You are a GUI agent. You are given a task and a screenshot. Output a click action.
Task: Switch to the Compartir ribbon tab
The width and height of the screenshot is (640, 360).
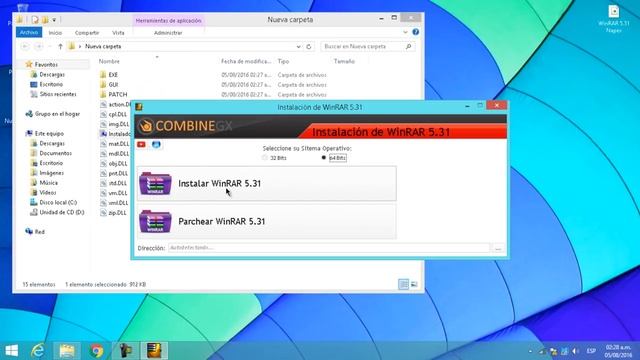click(87, 33)
